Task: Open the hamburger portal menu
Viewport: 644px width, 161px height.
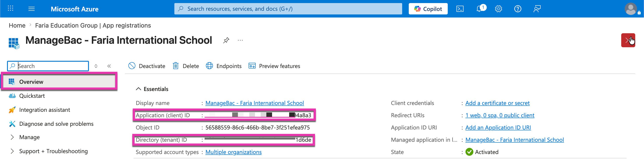Action: tap(32, 9)
